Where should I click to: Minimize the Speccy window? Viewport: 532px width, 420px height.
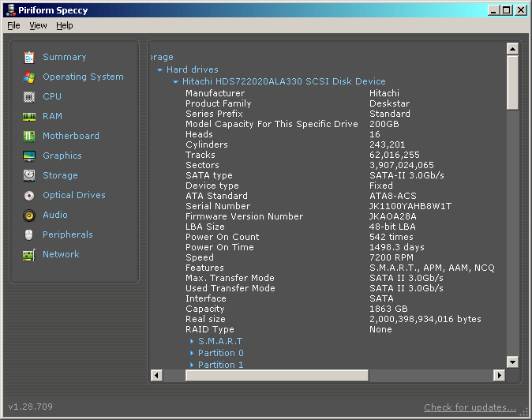tap(493, 10)
